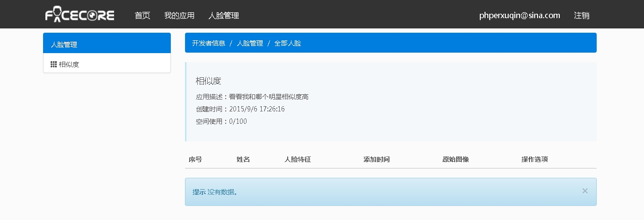Click the 姓名 column header
The image size is (644, 220).
[x=243, y=159]
